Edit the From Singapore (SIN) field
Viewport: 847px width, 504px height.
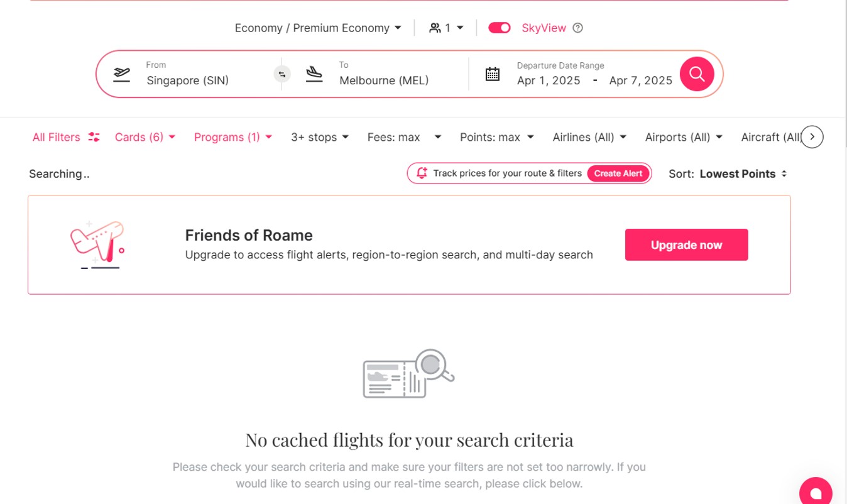(187, 74)
